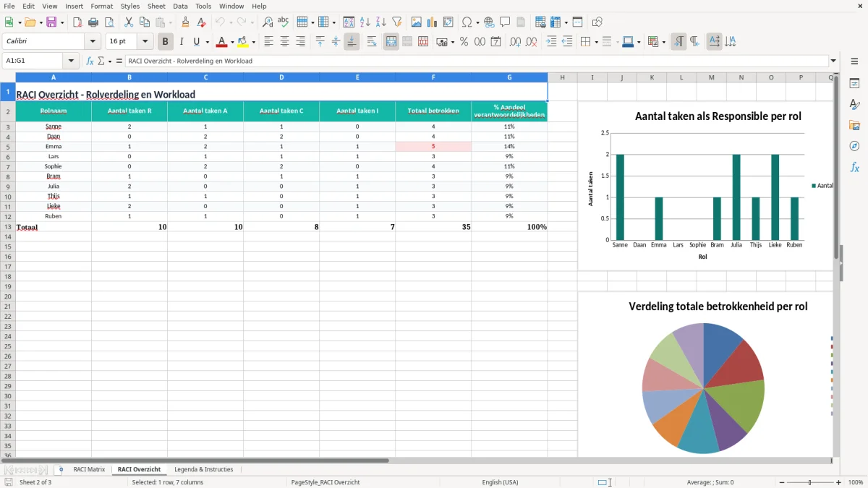868x488 pixels.
Task: Toggle Merge and Center Cells
Action: 391,42
